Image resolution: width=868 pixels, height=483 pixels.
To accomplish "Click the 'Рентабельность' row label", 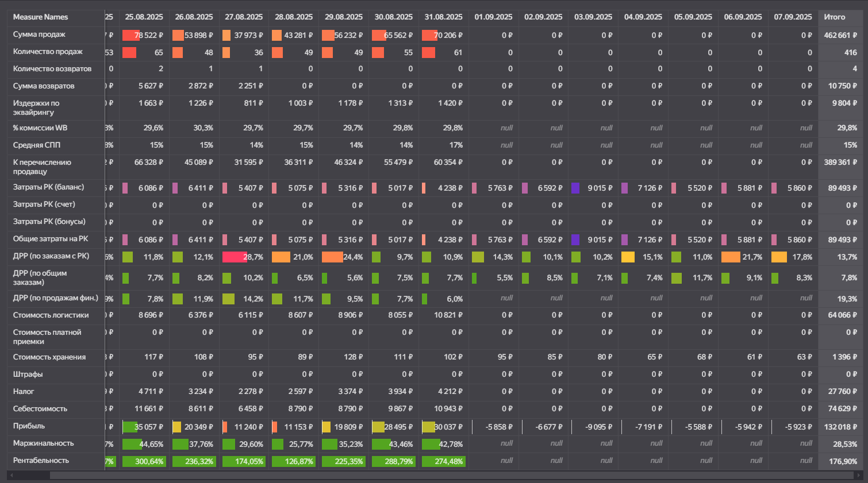I will point(41,461).
